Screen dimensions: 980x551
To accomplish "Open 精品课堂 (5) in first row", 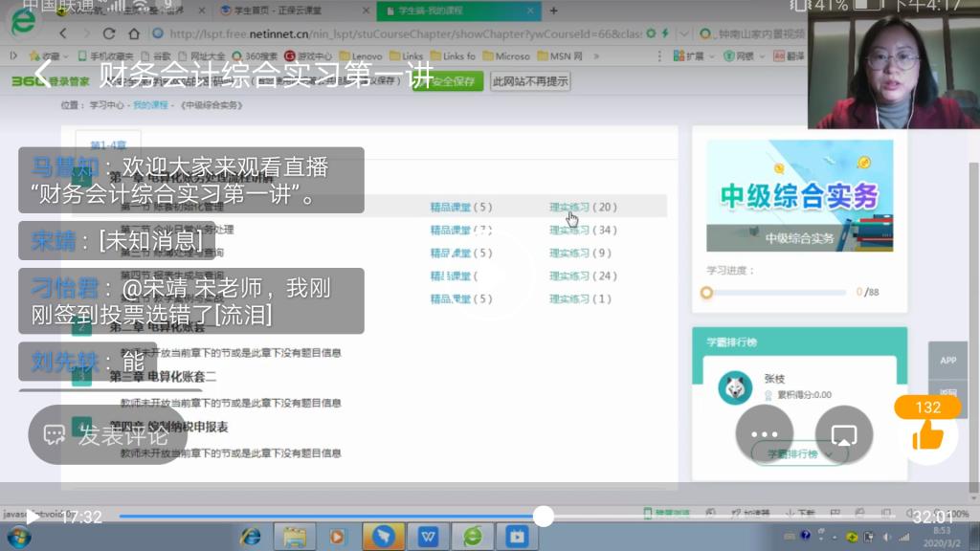I will pyautogui.click(x=460, y=207).
